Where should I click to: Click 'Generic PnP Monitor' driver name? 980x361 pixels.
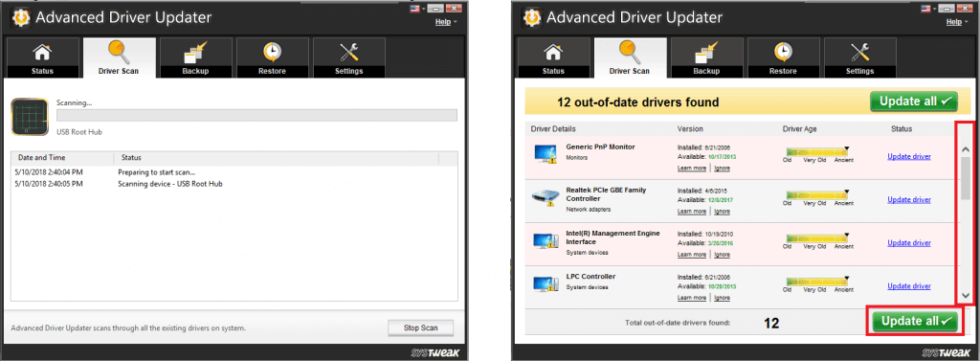600,147
